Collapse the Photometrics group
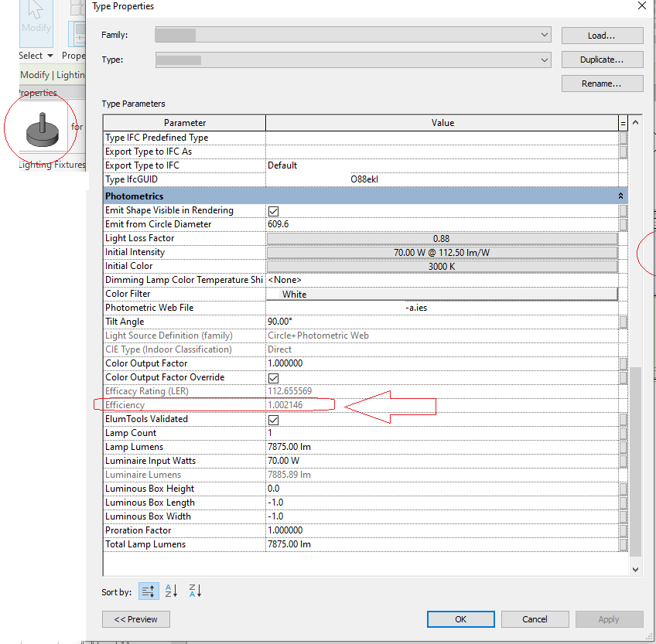This screenshot has width=656, height=644. 620,196
